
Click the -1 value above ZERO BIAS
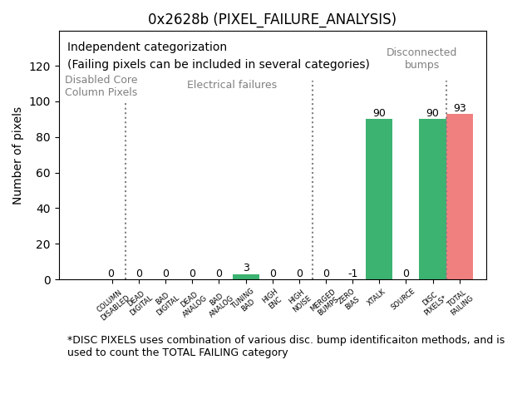point(352,273)
